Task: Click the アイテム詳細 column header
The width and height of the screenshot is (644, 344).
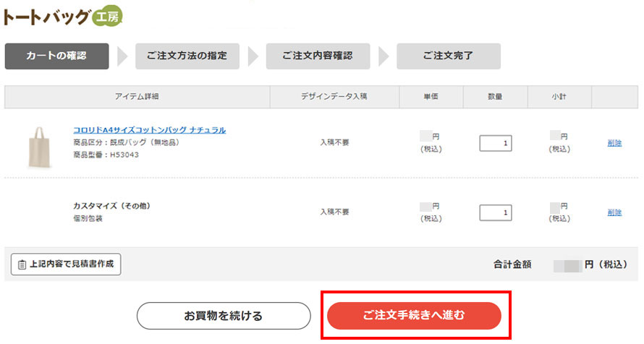Action: tap(137, 96)
